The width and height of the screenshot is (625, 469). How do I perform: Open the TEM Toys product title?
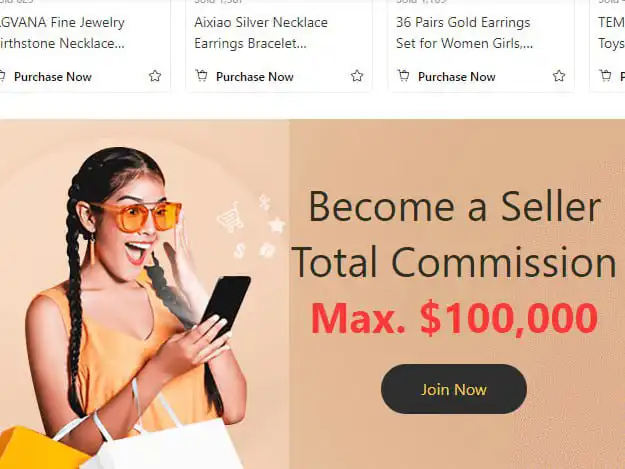[x=611, y=33]
